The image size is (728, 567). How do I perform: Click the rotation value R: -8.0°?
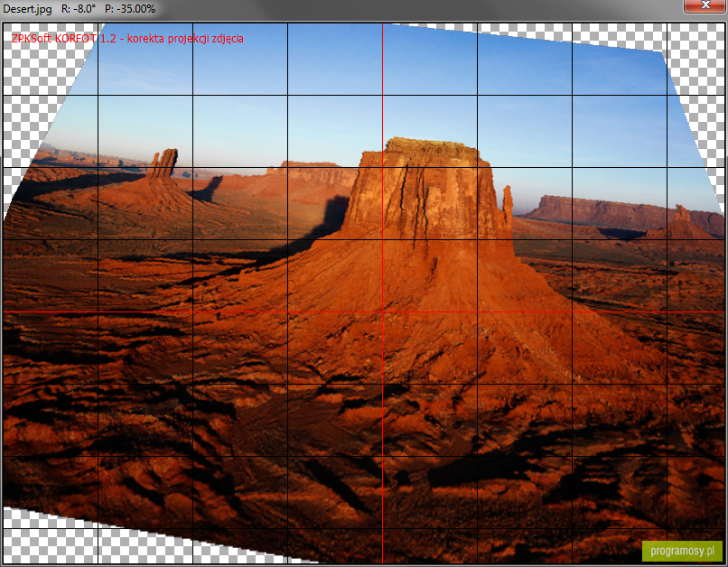tap(79, 9)
